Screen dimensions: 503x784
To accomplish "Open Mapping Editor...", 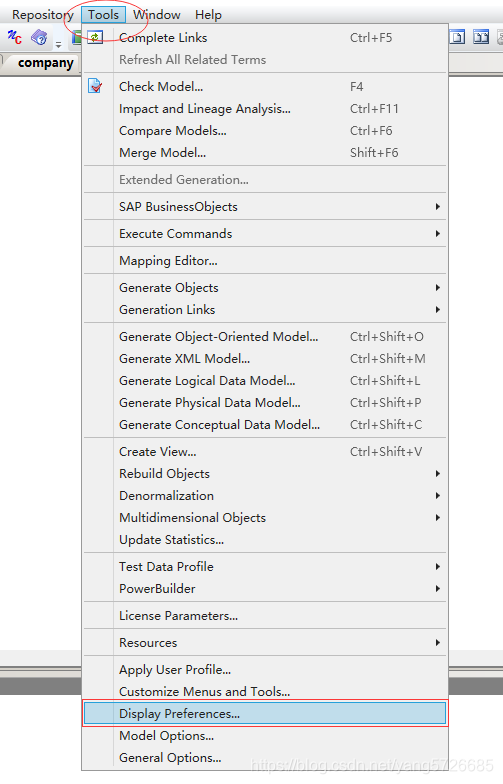I will [x=265, y=260].
